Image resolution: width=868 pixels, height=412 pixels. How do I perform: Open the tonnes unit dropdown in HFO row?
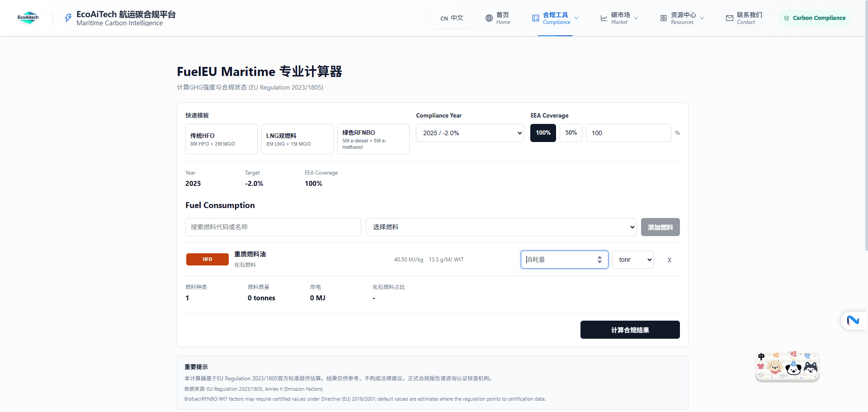click(633, 260)
